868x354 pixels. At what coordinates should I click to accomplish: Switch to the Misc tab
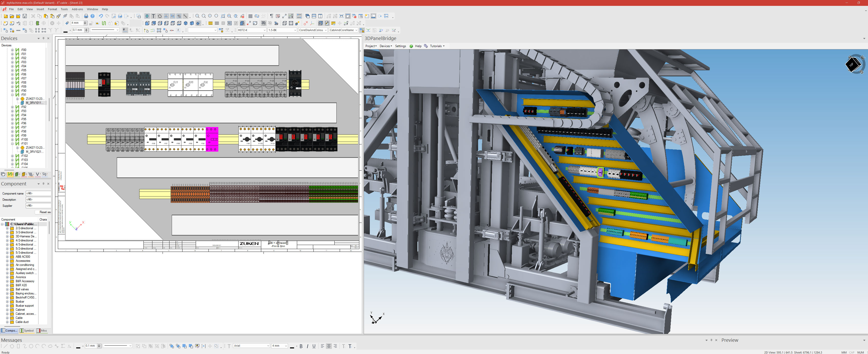(42, 330)
